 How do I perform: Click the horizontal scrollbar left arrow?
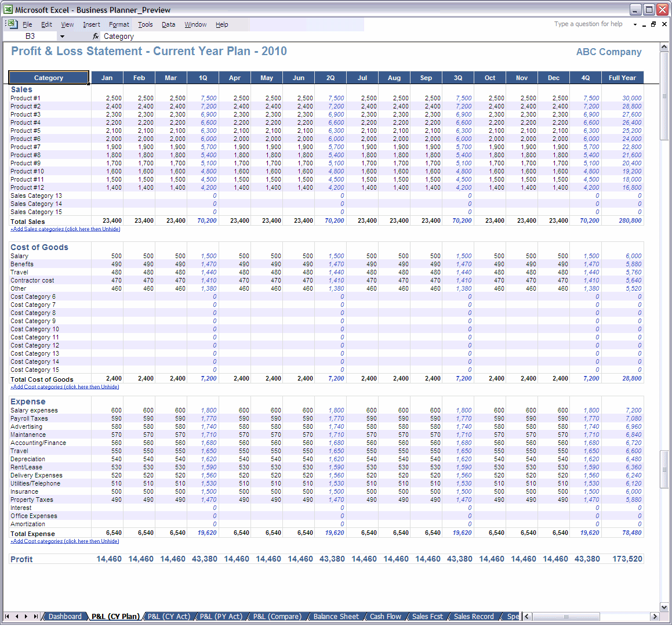click(x=526, y=617)
